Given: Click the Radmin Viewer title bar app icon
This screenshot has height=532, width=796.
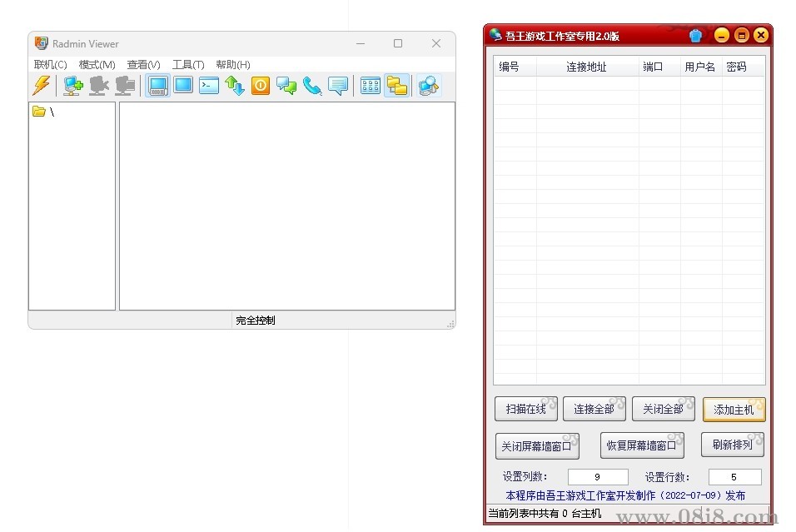Looking at the screenshot, I should click(41, 43).
